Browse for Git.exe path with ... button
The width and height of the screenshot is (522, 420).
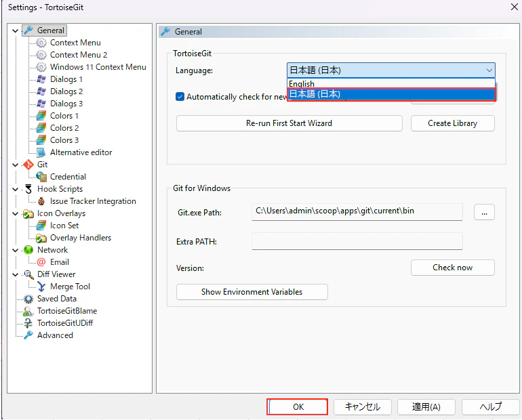(484, 212)
